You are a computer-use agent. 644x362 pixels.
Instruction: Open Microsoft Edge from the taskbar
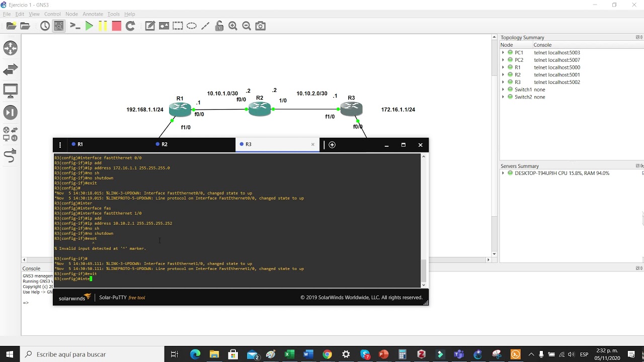click(195, 354)
